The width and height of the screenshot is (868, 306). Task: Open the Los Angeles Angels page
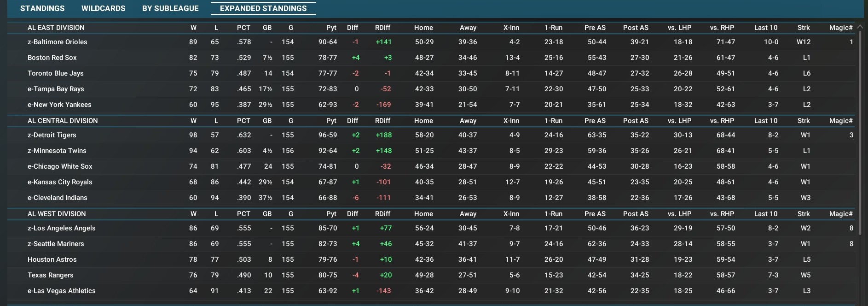pyautogui.click(x=61, y=228)
